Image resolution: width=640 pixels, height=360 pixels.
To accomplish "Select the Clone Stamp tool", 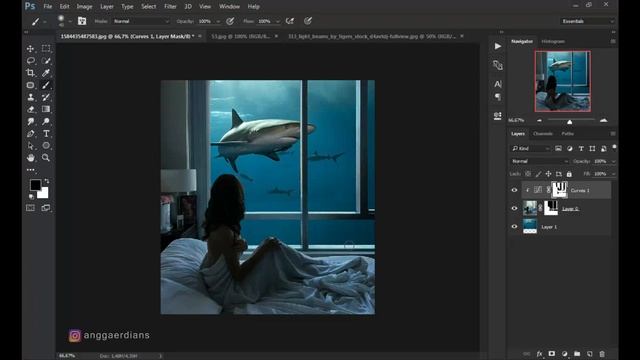I will click(30, 97).
